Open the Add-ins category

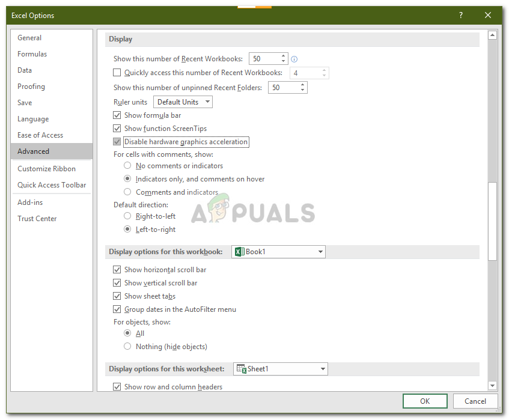52,202
